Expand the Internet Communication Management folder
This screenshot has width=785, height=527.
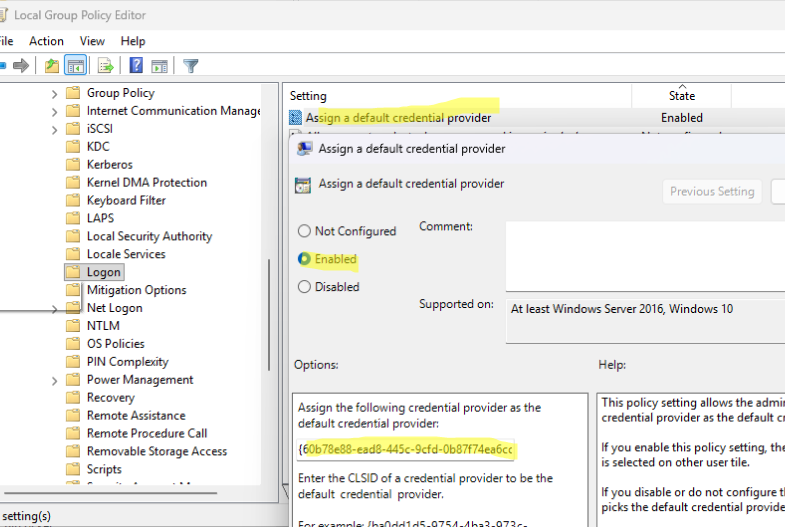[55, 112]
